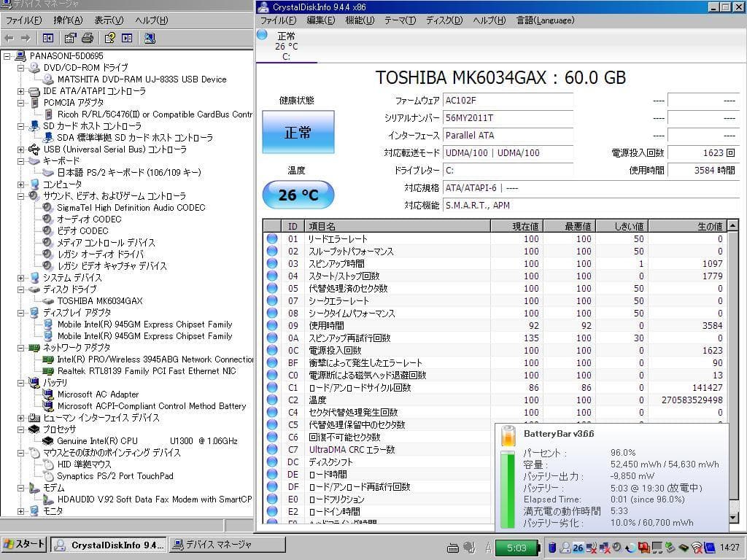Collapse the PANASONI-5D0695 root node

click(7, 56)
